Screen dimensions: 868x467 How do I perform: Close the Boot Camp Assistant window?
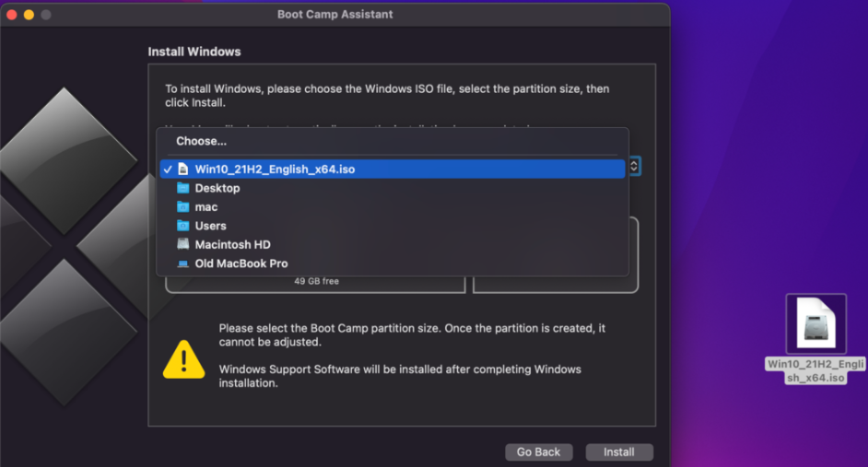click(12, 15)
